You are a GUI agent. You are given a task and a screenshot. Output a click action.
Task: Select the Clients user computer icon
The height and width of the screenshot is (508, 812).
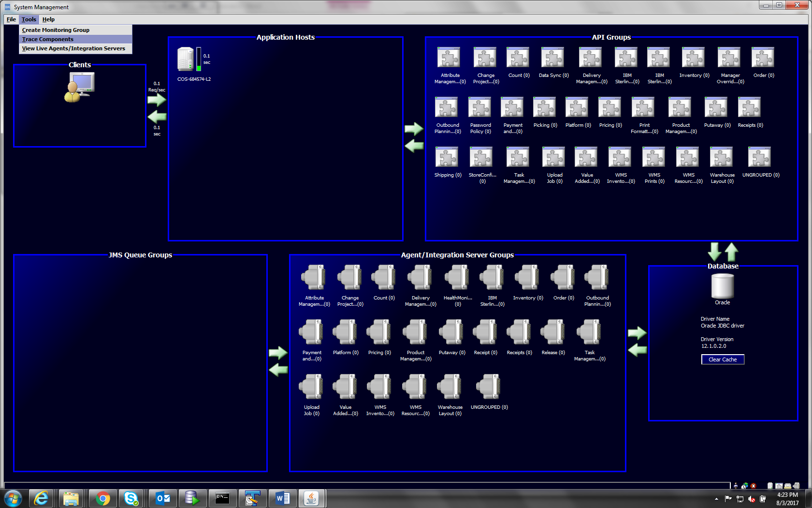click(80, 87)
